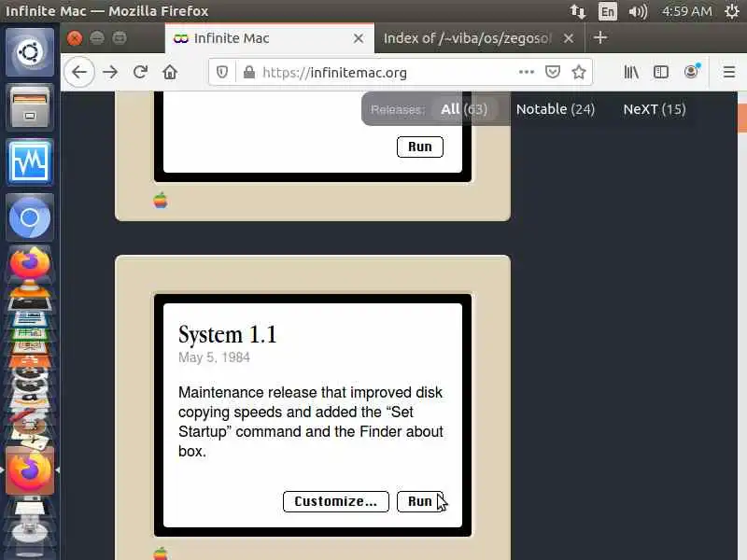Launch Chromium browser from the dock
The width and height of the screenshot is (747, 560).
30,217
